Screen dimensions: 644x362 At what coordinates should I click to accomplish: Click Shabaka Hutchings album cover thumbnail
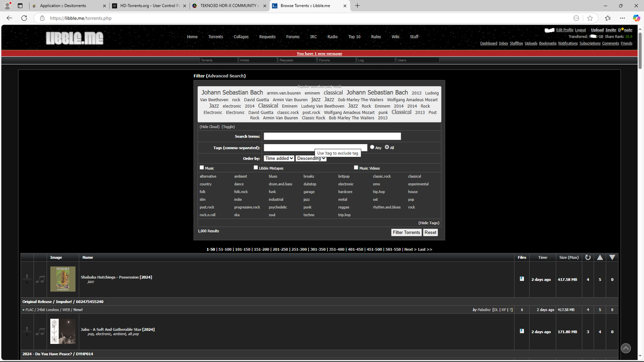tap(63, 279)
